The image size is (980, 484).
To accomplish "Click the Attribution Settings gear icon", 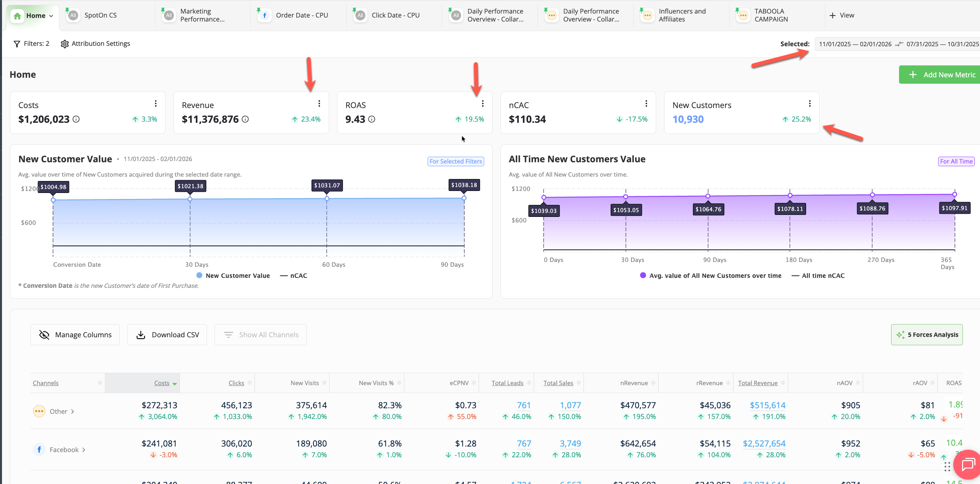I will (x=65, y=44).
